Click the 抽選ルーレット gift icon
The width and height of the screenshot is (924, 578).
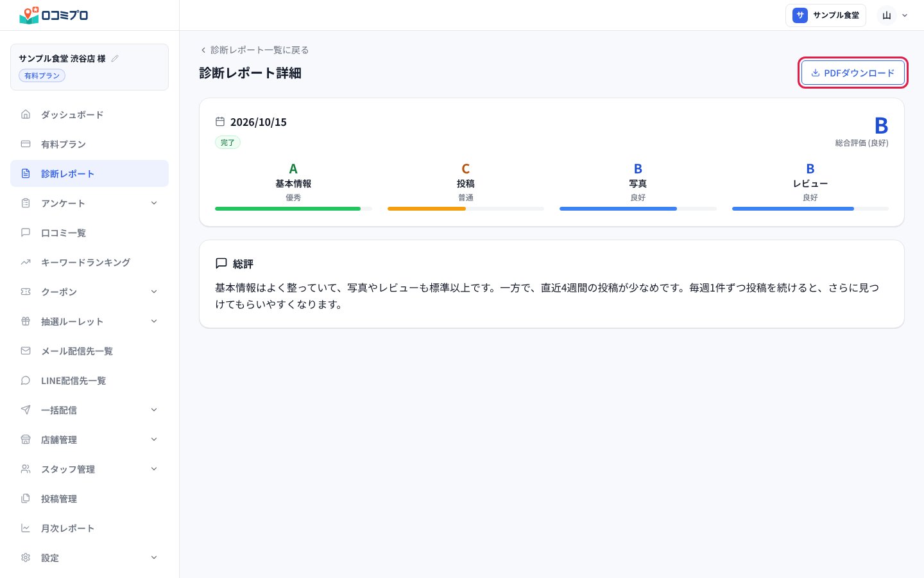pyautogui.click(x=26, y=321)
